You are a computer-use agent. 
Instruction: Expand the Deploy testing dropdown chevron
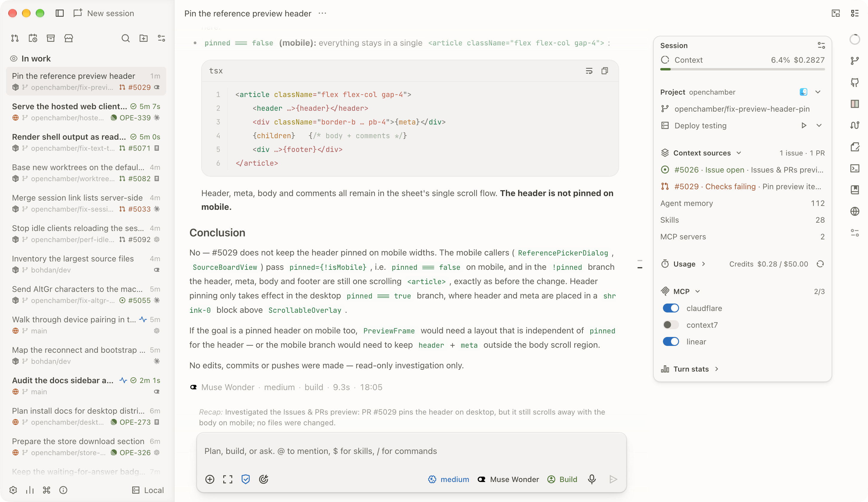point(819,125)
